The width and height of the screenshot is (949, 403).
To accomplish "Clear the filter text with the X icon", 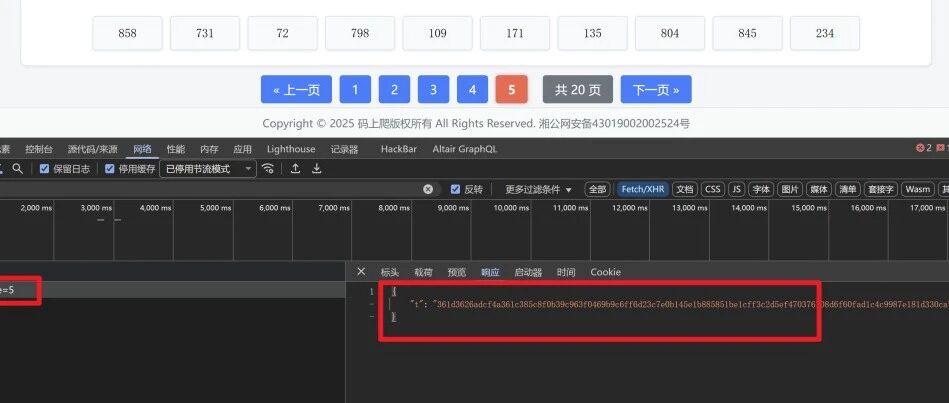I will 428,189.
